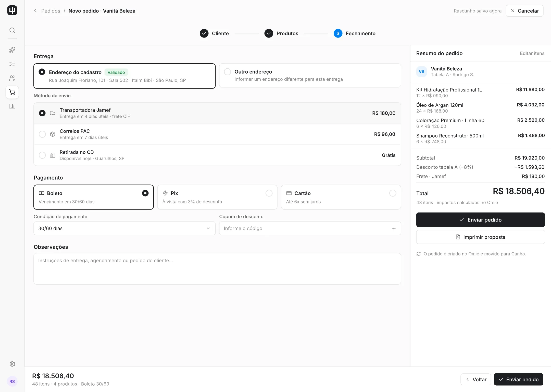
Task: Click the Desconto tabela A (−8%) line
Action: pos(480,167)
